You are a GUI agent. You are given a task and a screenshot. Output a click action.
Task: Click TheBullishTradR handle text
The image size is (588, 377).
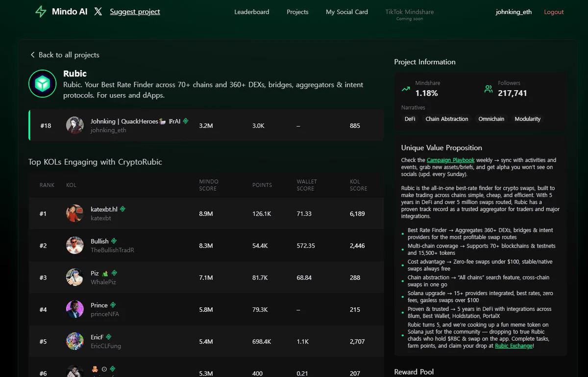tap(112, 250)
